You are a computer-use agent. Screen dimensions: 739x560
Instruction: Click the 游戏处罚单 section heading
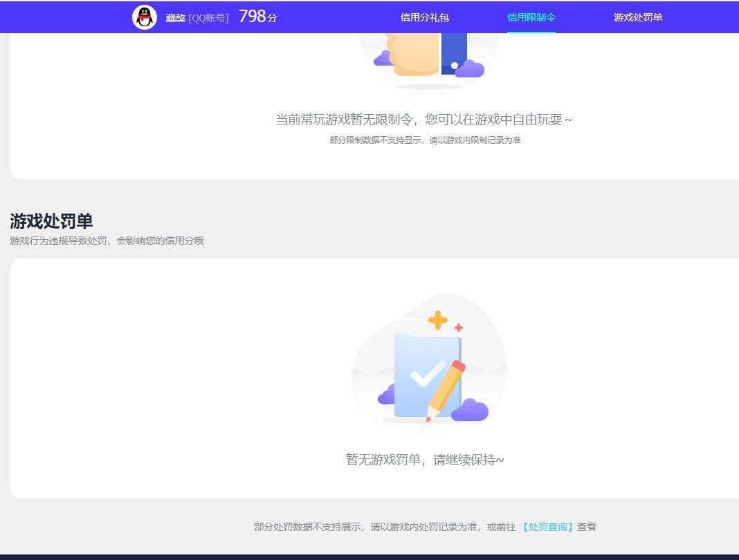coord(51,221)
